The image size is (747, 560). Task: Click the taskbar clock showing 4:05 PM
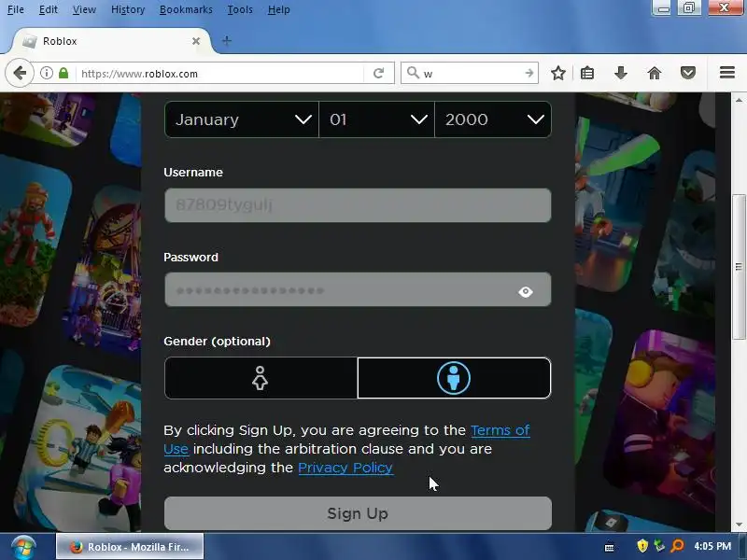(712, 546)
